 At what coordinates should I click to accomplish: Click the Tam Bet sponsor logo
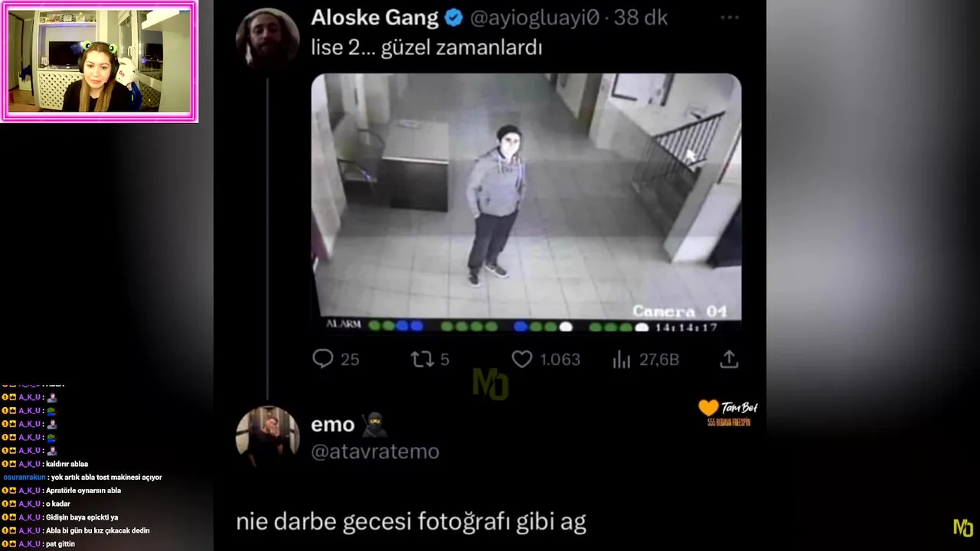(x=728, y=412)
